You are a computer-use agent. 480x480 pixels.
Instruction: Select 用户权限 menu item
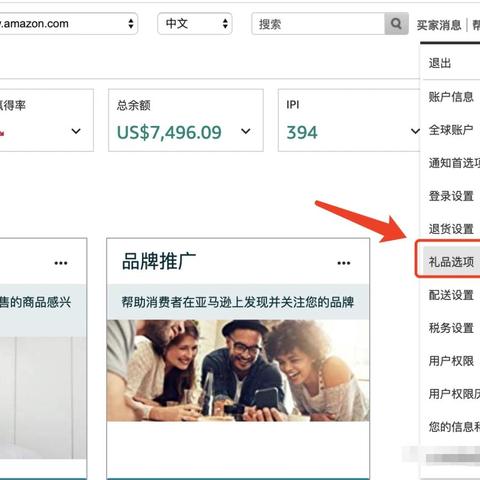point(450,361)
